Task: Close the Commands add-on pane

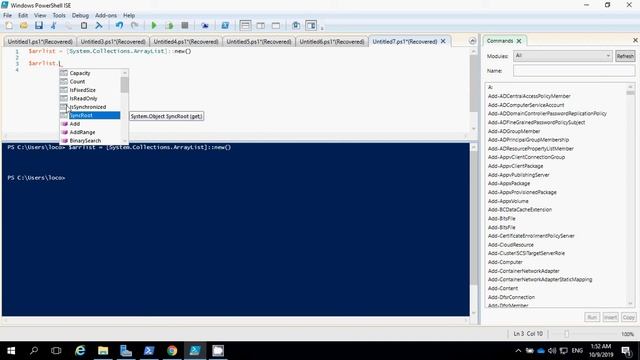Action: coord(635,40)
